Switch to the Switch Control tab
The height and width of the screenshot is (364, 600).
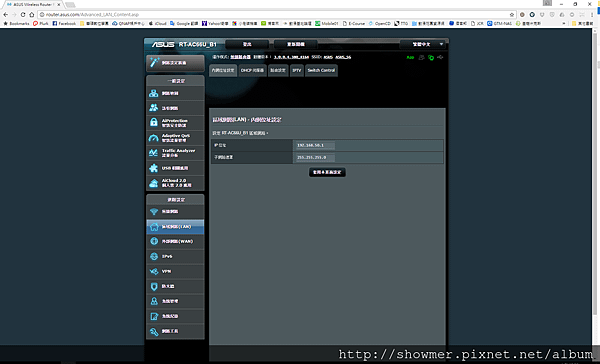[x=321, y=70]
